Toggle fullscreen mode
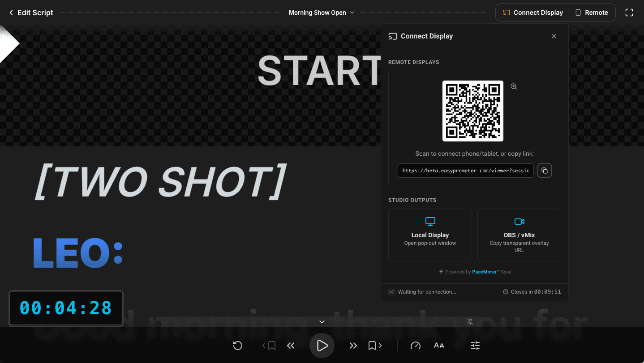 (629, 13)
